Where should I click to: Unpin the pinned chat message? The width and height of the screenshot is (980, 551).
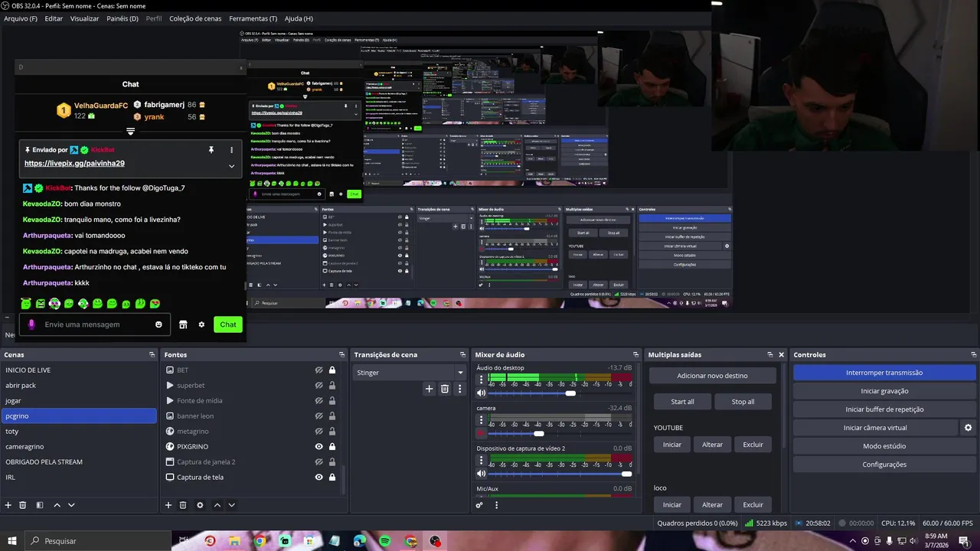point(211,150)
